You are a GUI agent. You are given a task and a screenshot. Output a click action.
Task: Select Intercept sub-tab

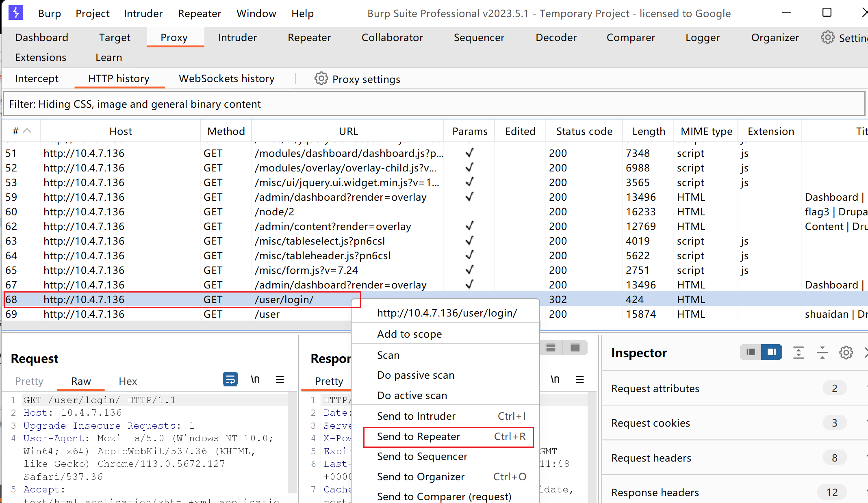[37, 78]
